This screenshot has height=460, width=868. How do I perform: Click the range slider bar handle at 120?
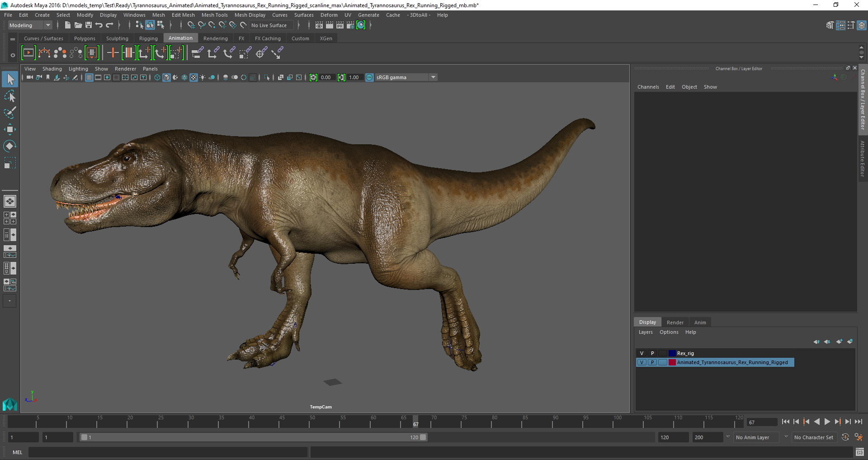(x=423, y=437)
